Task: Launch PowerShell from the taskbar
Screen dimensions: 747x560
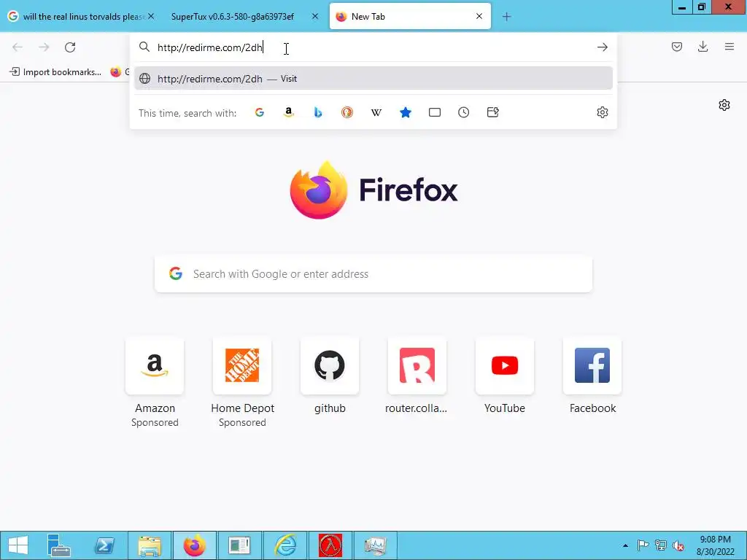Action: click(x=104, y=545)
